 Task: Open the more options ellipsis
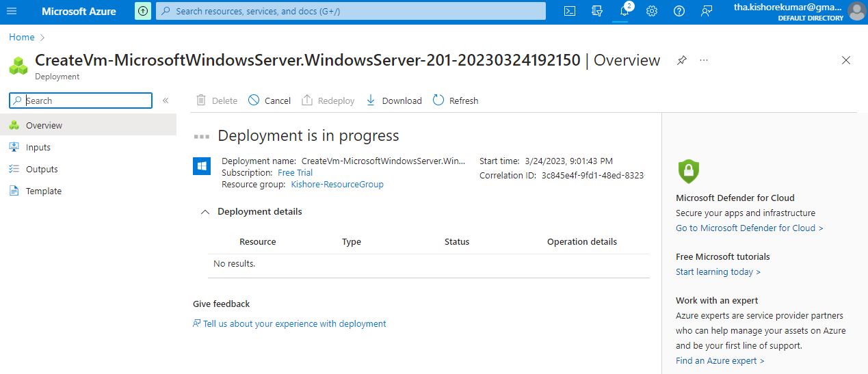pyautogui.click(x=704, y=60)
